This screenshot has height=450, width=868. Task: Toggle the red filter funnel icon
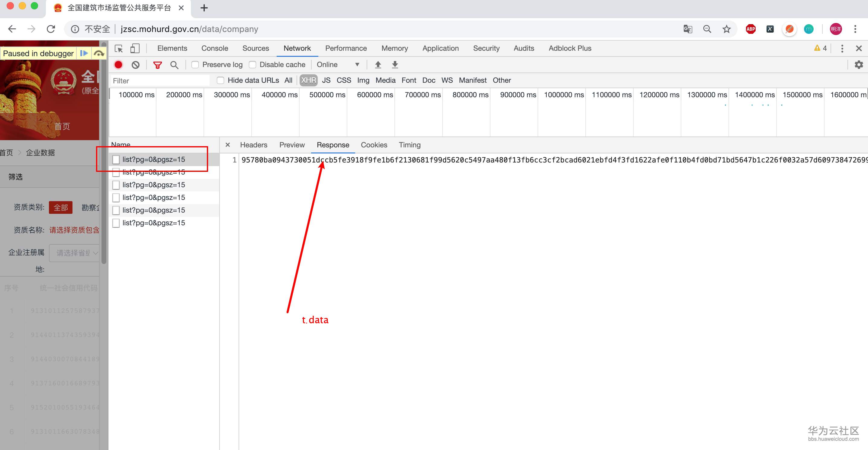coord(157,65)
